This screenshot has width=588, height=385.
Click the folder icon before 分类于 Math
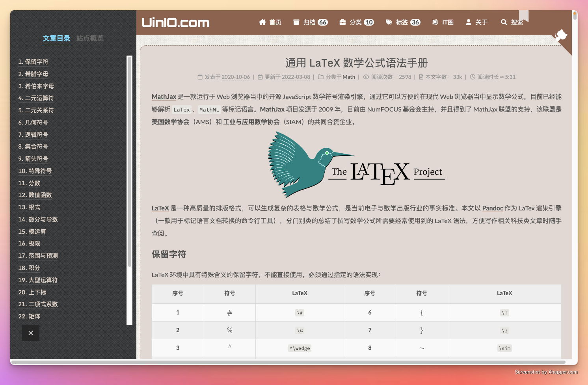[x=320, y=77]
